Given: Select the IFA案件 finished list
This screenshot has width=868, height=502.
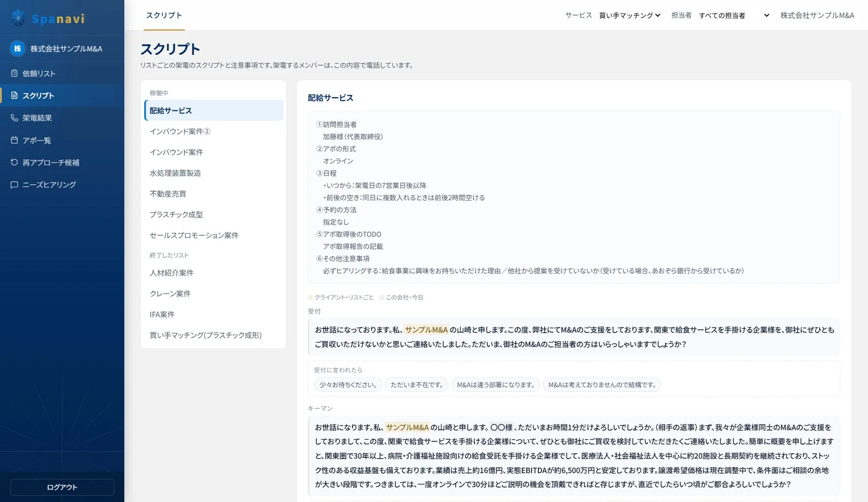Looking at the screenshot, I should click(214, 314).
